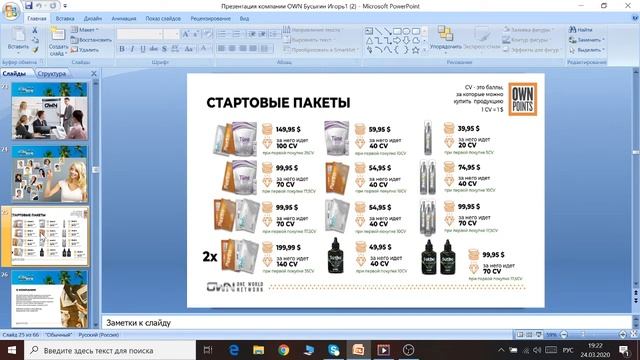Click the Восстановить (Reset) slide button
This screenshot has width=640, height=360.
coord(91,40)
